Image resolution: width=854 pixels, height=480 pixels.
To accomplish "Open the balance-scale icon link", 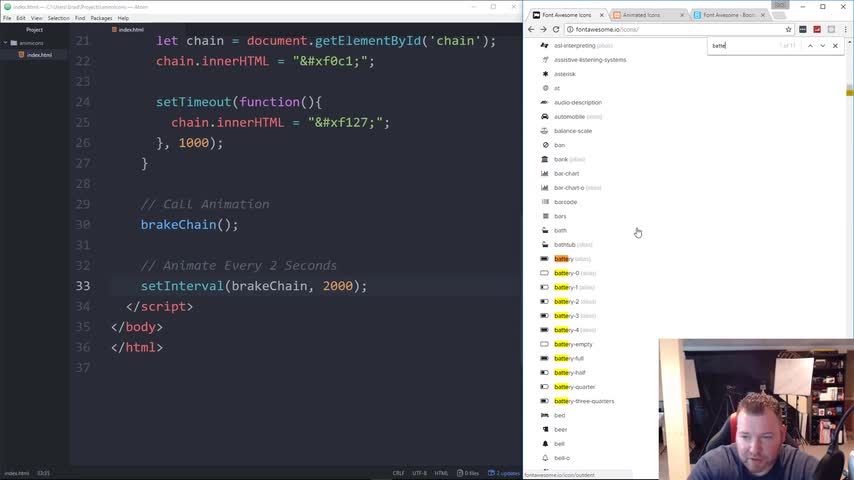I will [573, 131].
